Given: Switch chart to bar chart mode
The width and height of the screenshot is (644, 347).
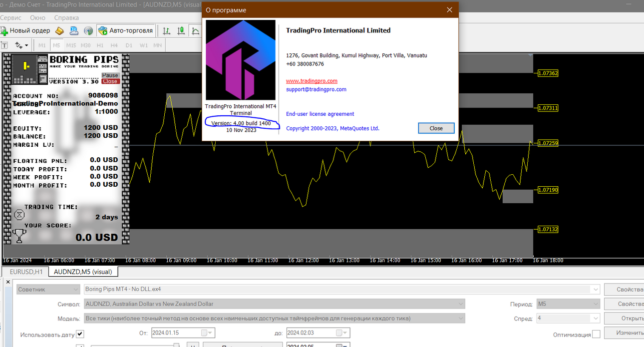Looking at the screenshot, I should (x=166, y=30).
